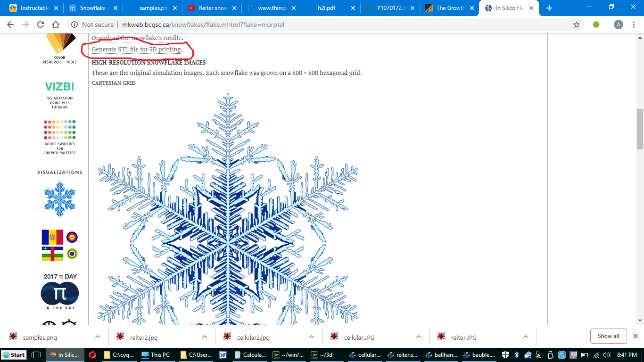Open the flags visualization icon

(60, 245)
